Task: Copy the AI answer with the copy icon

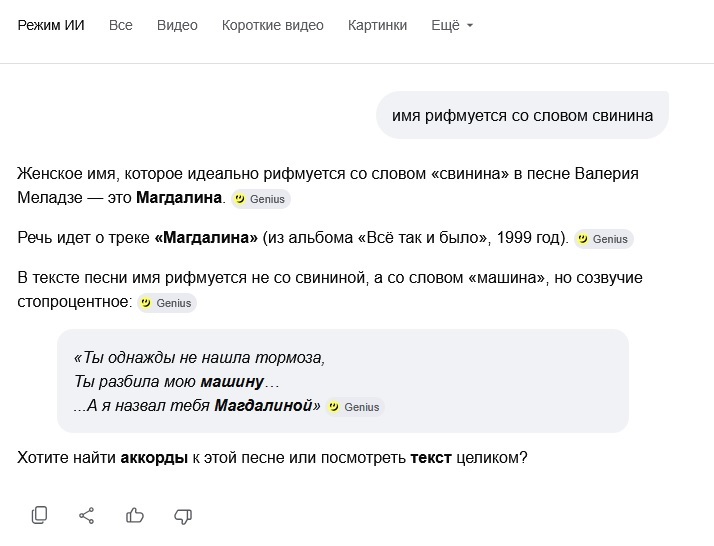Action: (39, 515)
